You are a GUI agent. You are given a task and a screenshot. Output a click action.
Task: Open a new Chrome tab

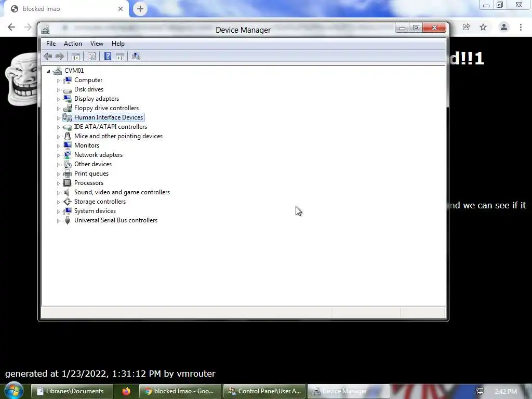[140, 9]
